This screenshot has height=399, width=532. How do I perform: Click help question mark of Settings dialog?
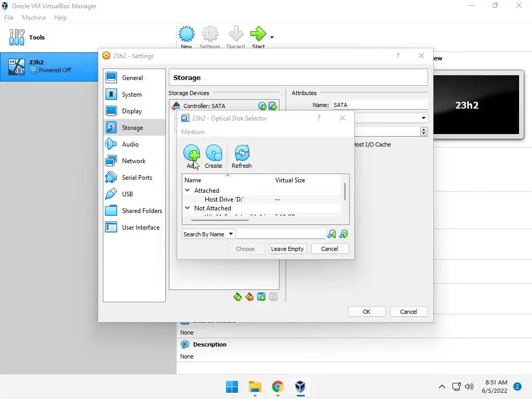[398, 56]
